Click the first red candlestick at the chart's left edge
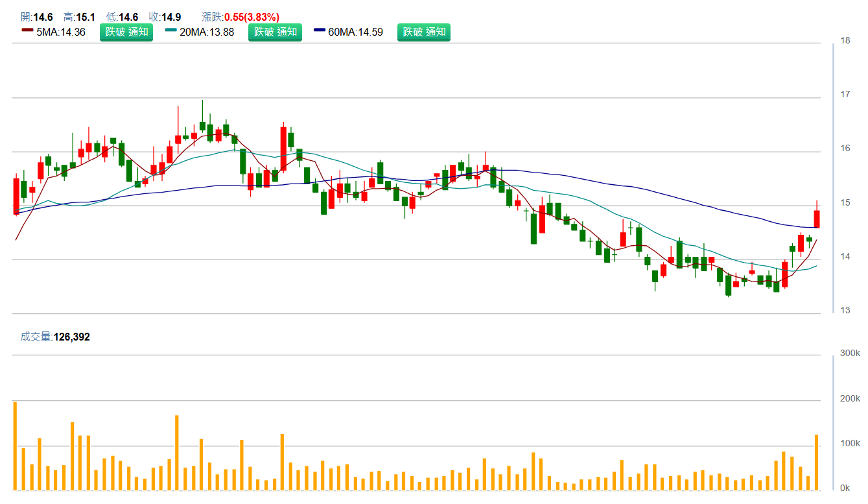 [16, 196]
